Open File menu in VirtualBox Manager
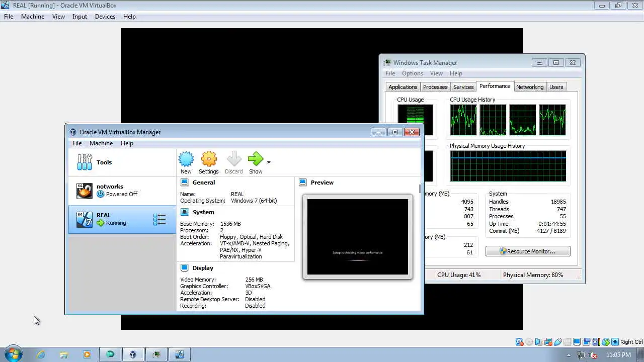The height and width of the screenshot is (362, 644). pyautogui.click(x=77, y=143)
